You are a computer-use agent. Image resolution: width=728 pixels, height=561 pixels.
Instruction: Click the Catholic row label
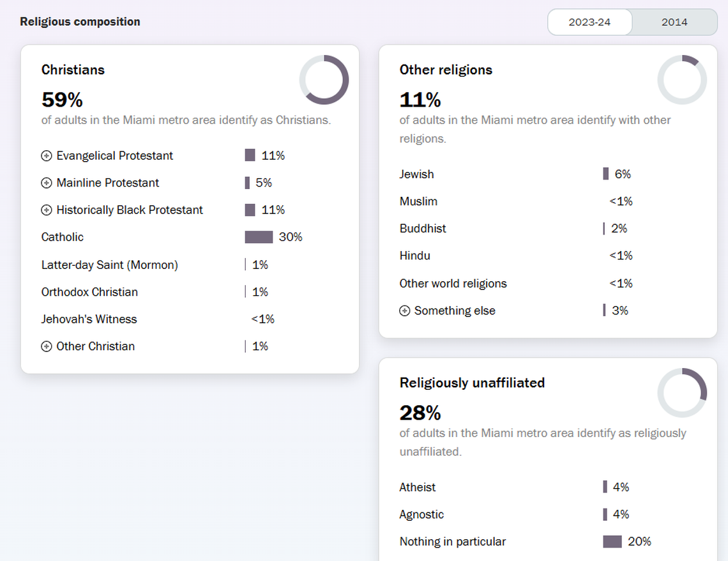point(63,237)
